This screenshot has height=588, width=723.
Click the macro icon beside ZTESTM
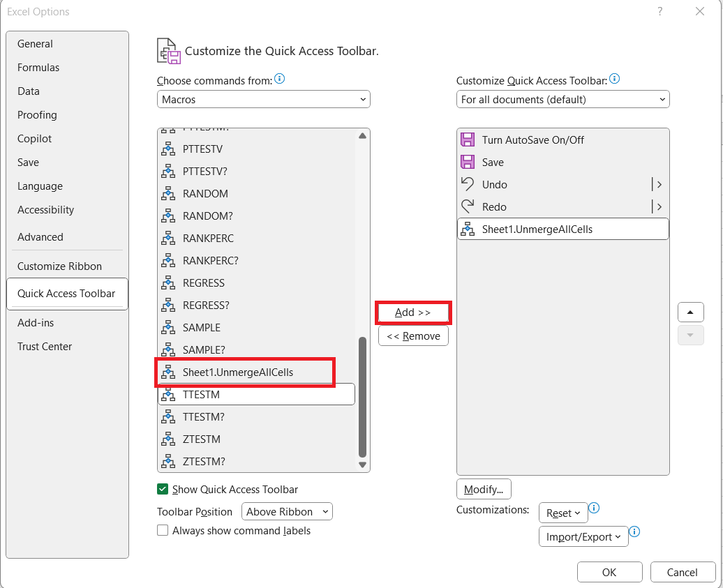[168, 439]
